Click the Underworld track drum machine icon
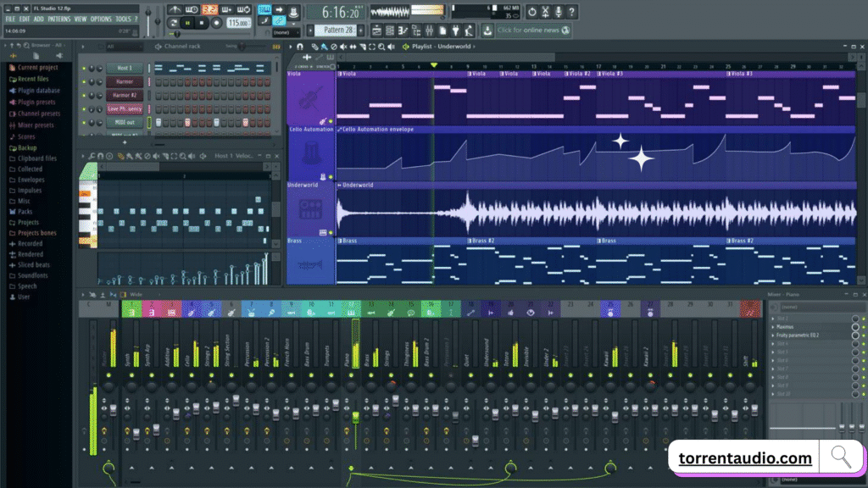868x488 pixels. 310,210
